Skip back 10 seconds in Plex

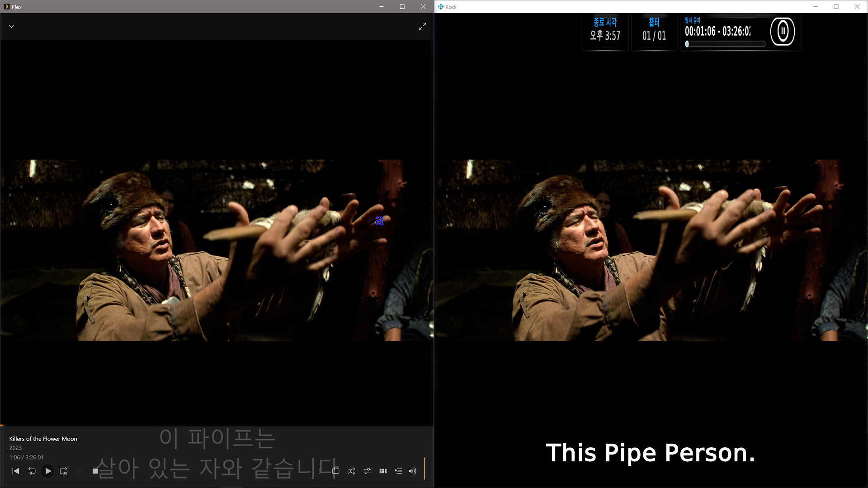32,471
